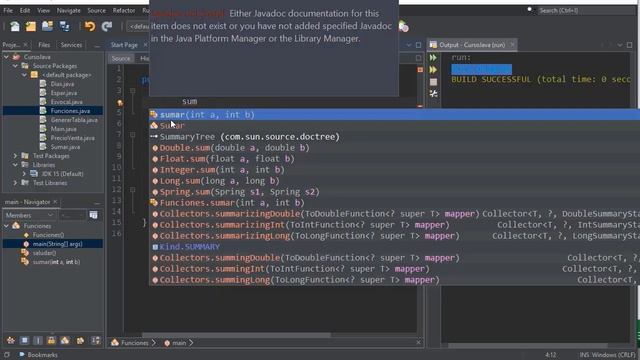Toggle Show Non-Public Members lock filter

(51, 340)
